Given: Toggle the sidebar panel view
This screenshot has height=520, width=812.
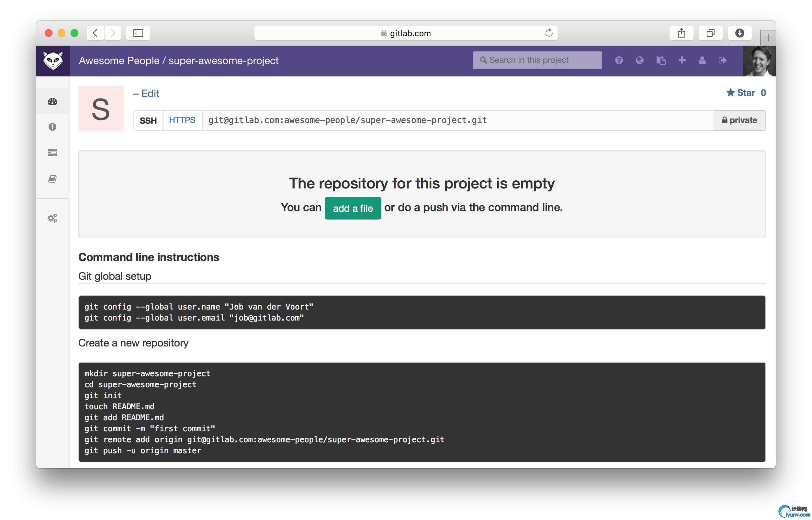Looking at the screenshot, I should (139, 32).
